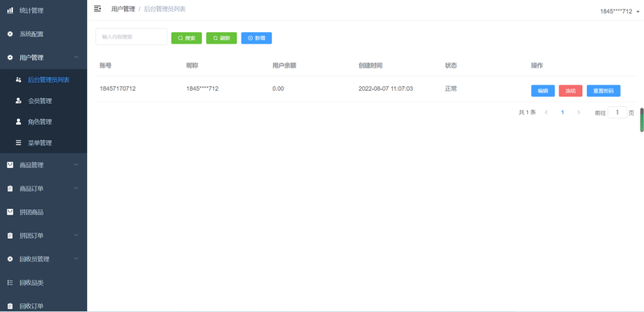Click the bag icon beside 商品管理
The width and height of the screenshot is (644, 312).
(x=10, y=165)
